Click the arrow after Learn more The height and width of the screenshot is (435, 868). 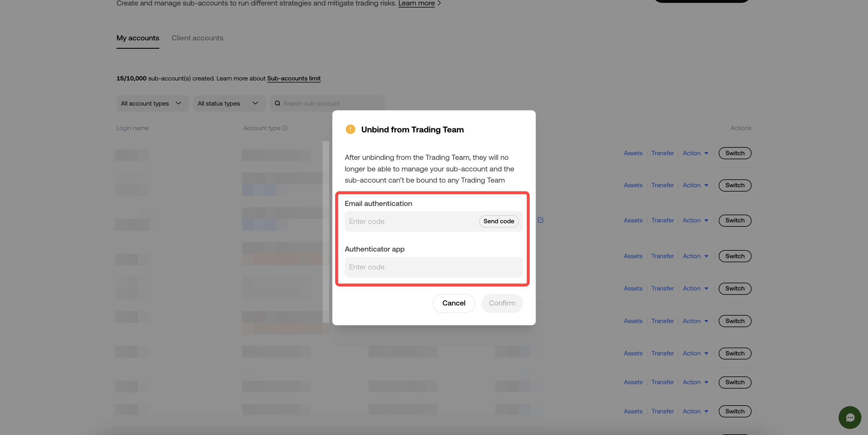point(439,3)
